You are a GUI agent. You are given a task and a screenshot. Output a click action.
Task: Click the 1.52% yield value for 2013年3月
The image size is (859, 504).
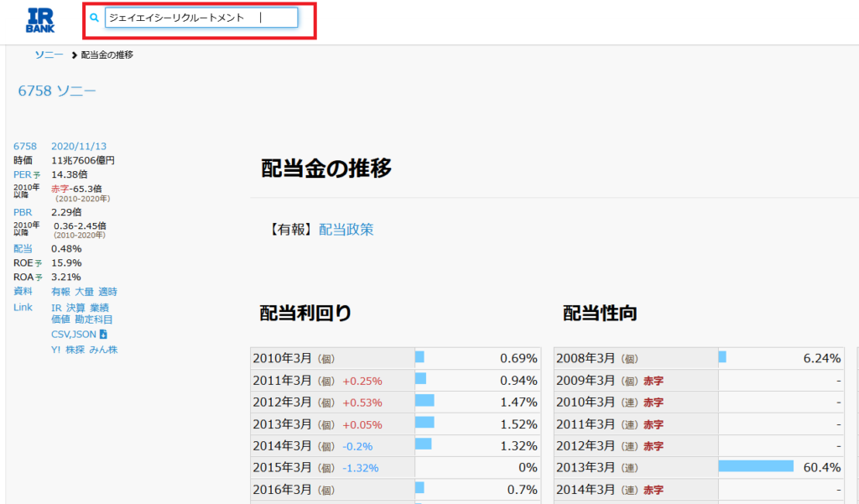coord(518,424)
